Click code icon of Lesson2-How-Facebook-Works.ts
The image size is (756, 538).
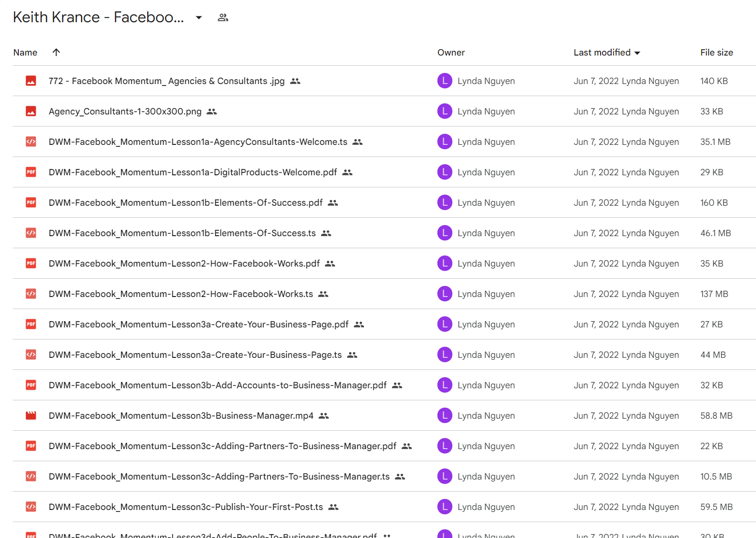pyautogui.click(x=31, y=294)
